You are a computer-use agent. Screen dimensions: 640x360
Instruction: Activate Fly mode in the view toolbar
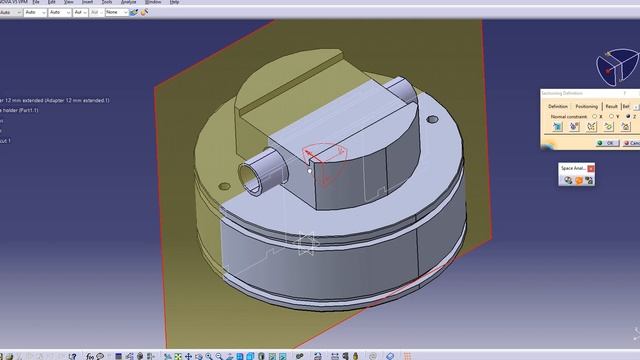[x=168, y=356]
